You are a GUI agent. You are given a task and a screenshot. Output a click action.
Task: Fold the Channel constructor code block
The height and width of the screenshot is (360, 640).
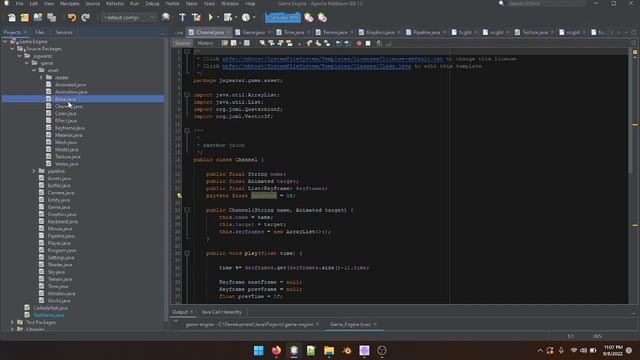click(187, 210)
